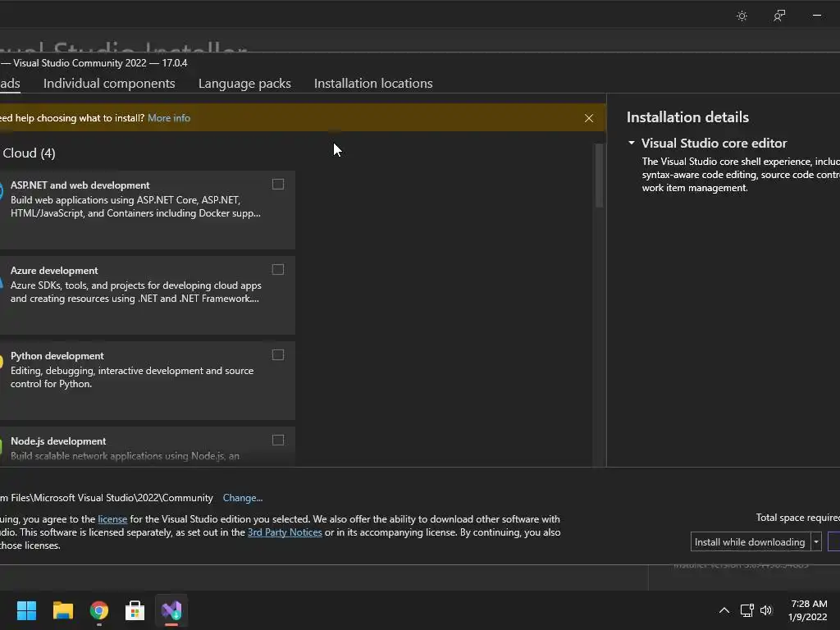840x630 pixels.
Task: Open clock and date in taskbar
Action: click(808, 610)
